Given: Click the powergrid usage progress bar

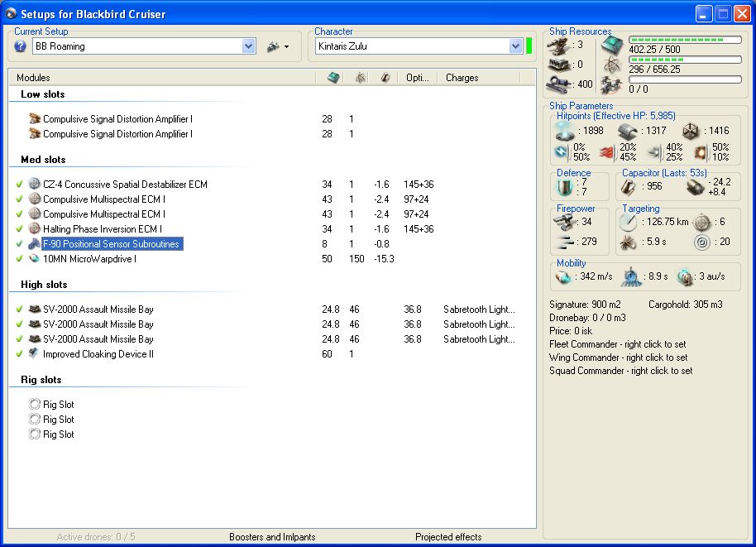Looking at the screenshot, I should click(685, 60).
